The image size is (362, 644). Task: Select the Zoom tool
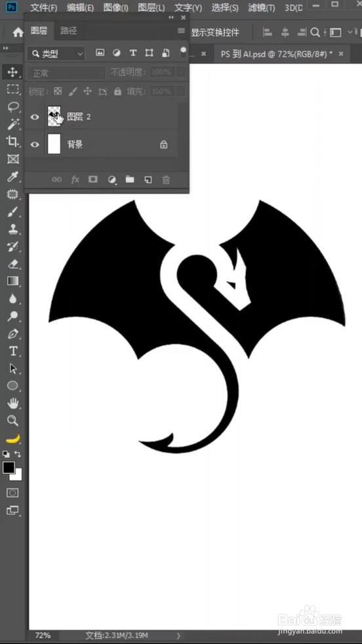click(x=12, y=421)
